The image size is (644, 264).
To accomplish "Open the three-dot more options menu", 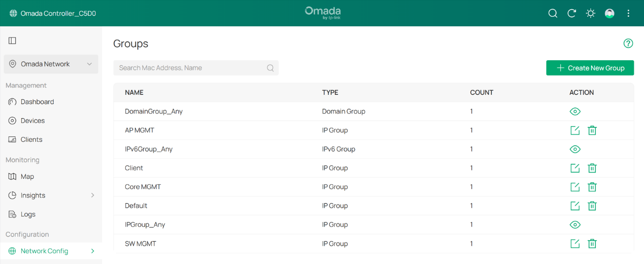I will (x=628, y=13).
